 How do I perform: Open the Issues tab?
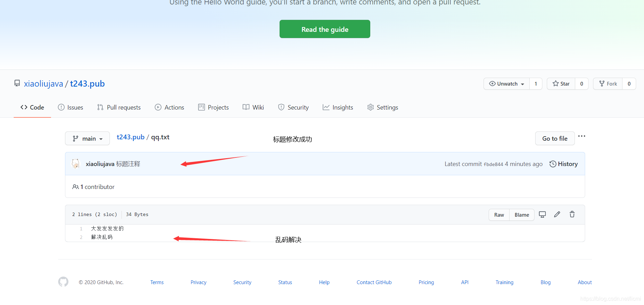click(x=70, y=107)
